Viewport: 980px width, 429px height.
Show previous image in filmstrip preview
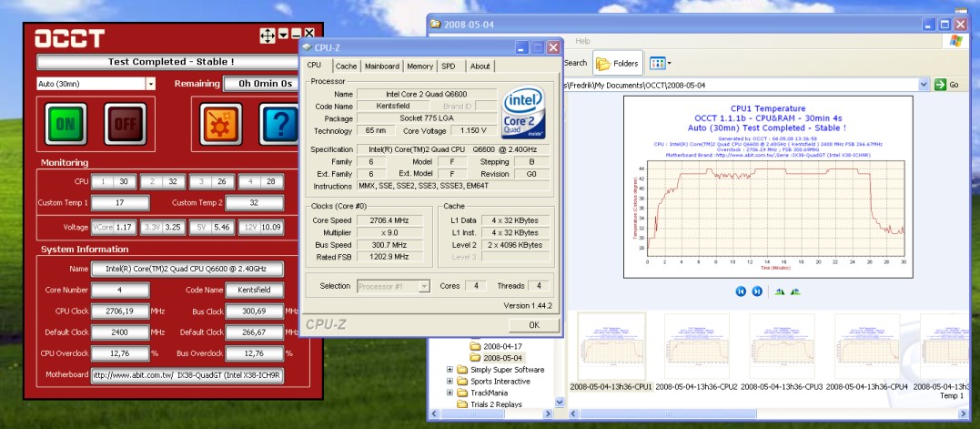(741, 291)
